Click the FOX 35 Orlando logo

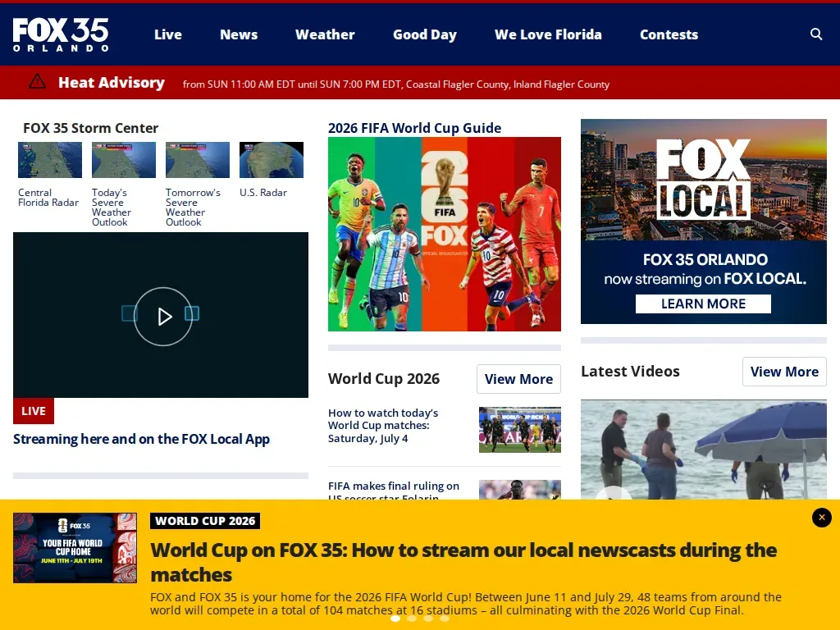(61, 34)
